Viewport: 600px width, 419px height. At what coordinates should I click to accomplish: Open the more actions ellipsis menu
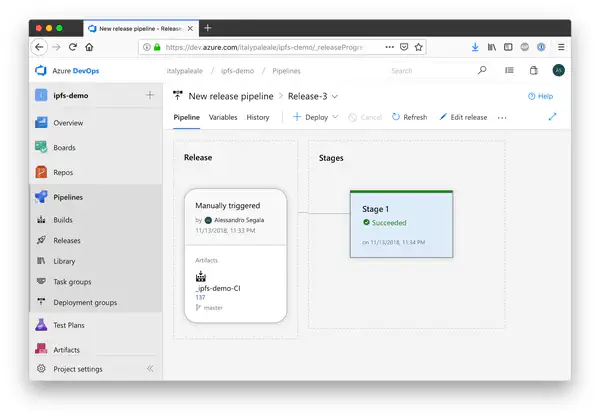pos(502,117)
